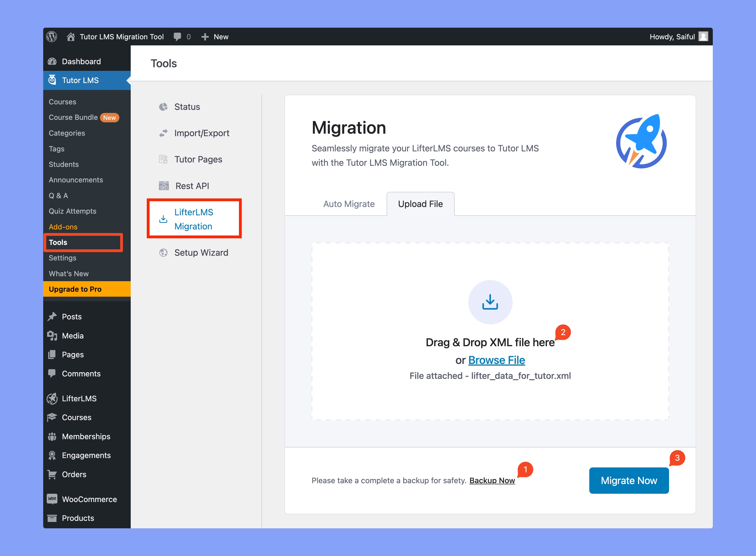Click the user avatar beside Howdy, Saiful
Viewport: 756px width, 556px height.
(x=703, y=36)
